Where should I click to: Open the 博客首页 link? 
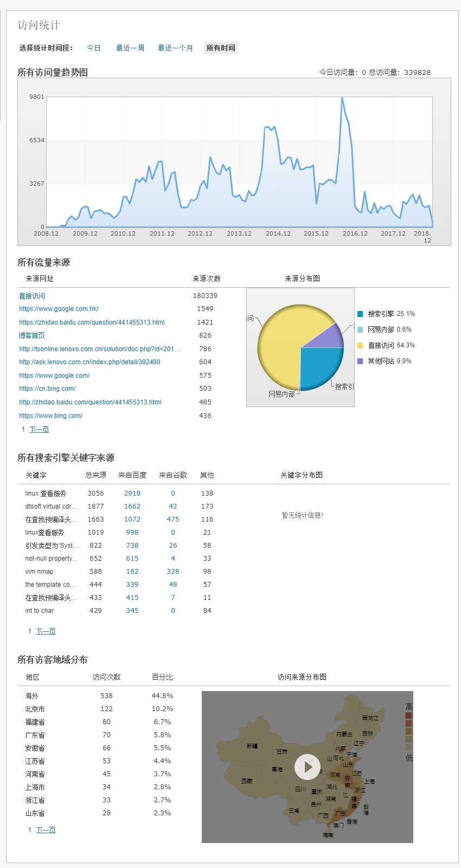tap(32, 335)
